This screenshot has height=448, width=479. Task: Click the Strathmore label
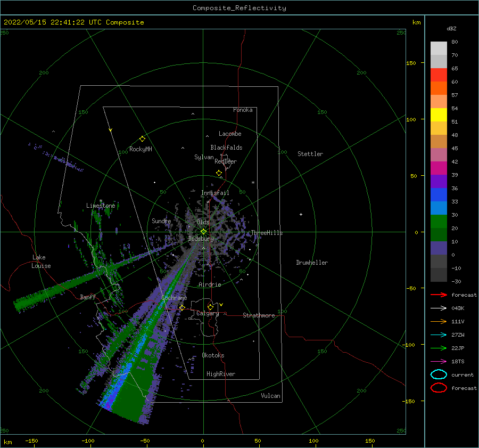(259, 315)
